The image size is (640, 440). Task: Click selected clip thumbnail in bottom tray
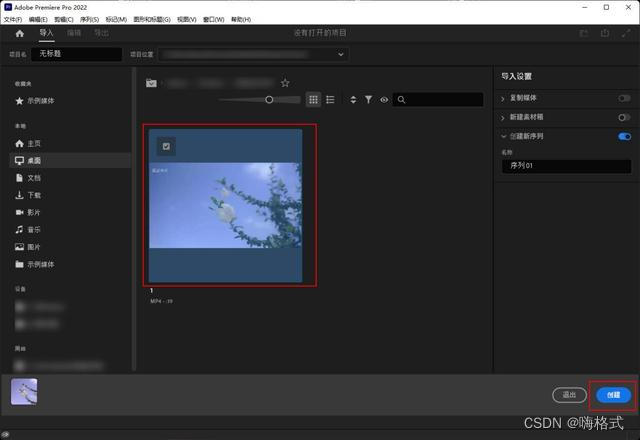[24, 391]
